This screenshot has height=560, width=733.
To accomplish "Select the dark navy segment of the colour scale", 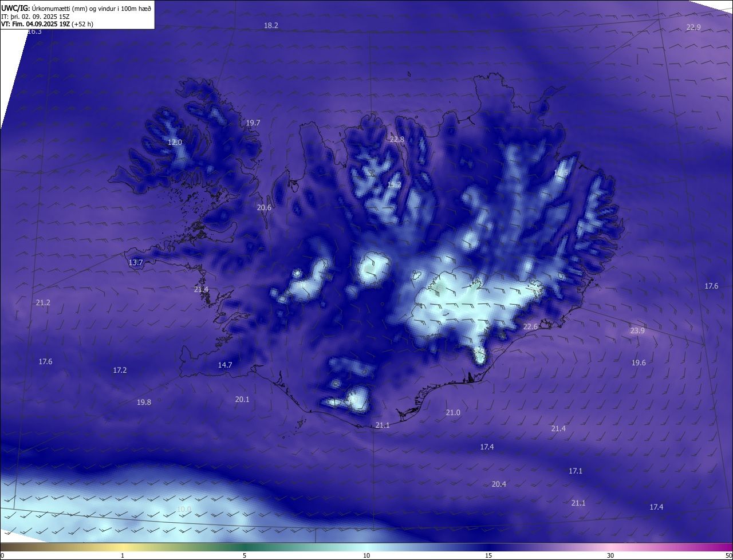I will 488,547.
